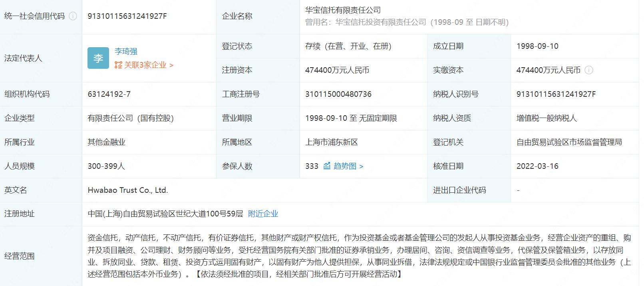Click the 登记机关 label
The height and width of the screenshot is (286, 644).
pos(448,142)
